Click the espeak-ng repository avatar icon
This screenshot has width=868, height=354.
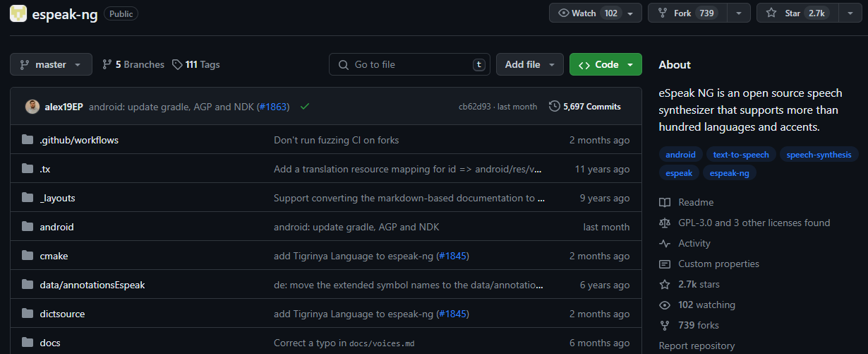[x=18, y=13]
